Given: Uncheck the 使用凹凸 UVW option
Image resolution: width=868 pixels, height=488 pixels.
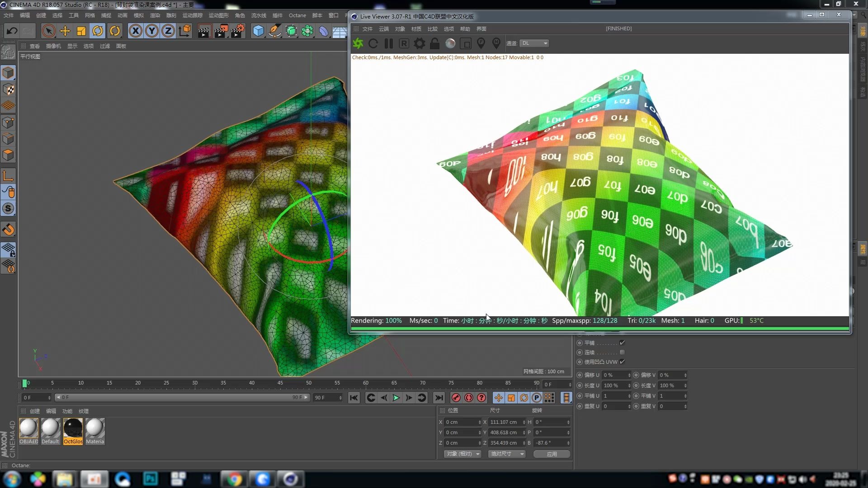Looking at the screenshot, I should point(623,361).
